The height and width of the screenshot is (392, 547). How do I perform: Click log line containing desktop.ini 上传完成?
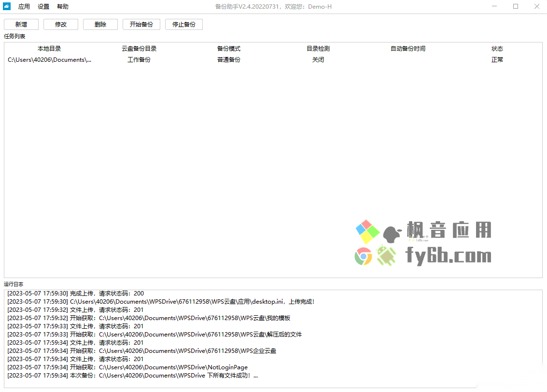(x=161, y=302)
